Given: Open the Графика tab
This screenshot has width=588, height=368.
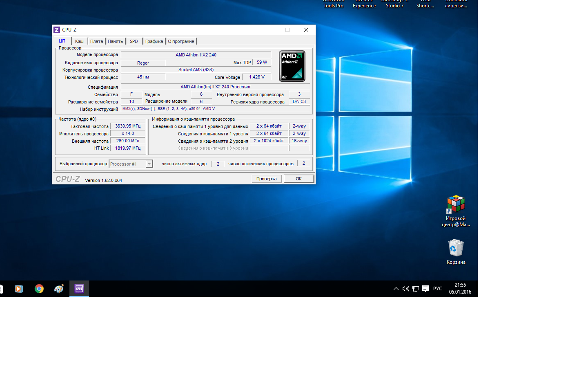Looking at the screenshot, I should 154,41.
